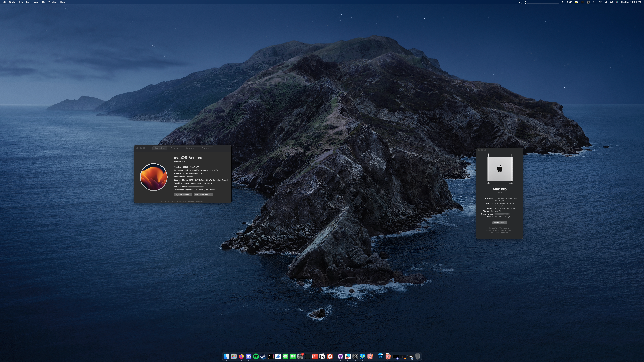Open Spotlight search in menu bar
644x362 pixels.
606,2
